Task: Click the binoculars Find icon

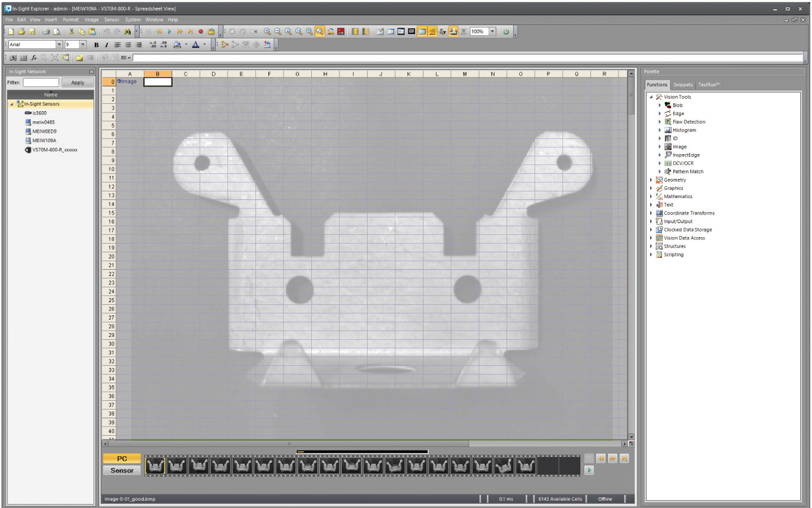Action: [x=128, y=32]
